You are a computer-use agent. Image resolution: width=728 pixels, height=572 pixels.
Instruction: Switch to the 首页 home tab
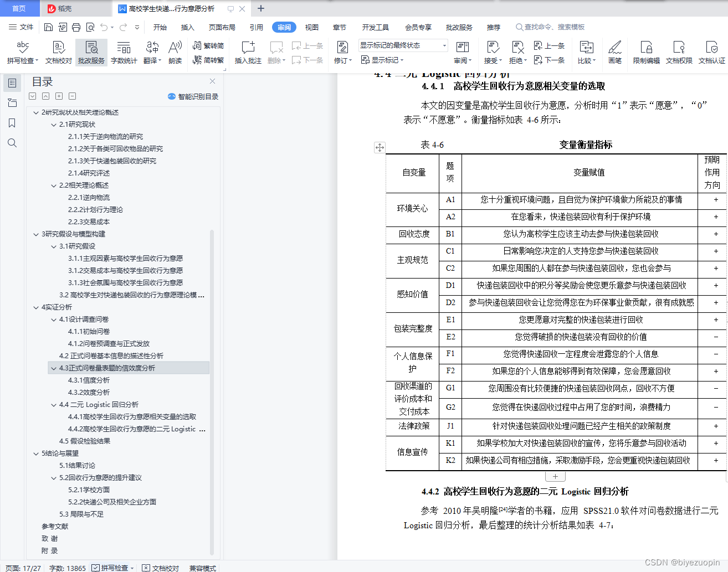click(19, 8)
